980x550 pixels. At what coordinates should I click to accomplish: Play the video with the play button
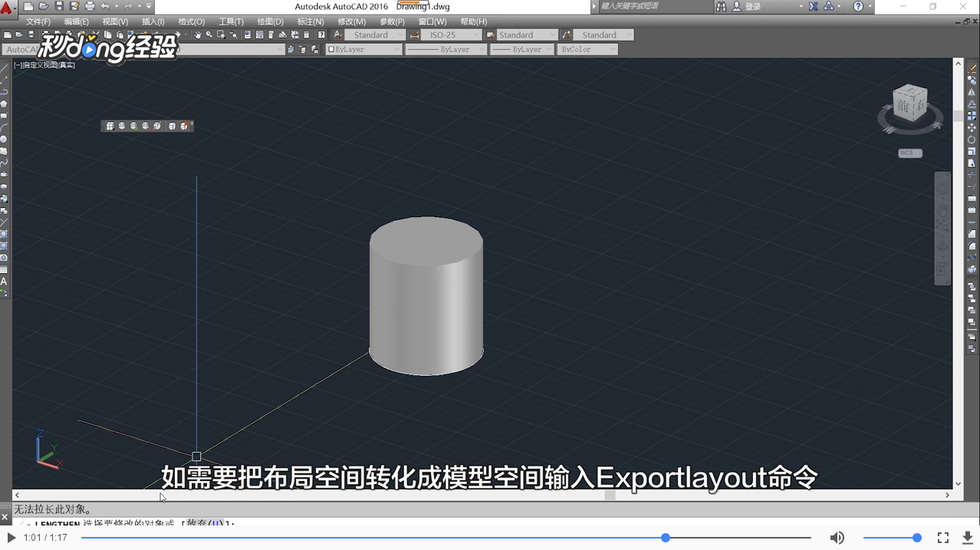[11, 538]
